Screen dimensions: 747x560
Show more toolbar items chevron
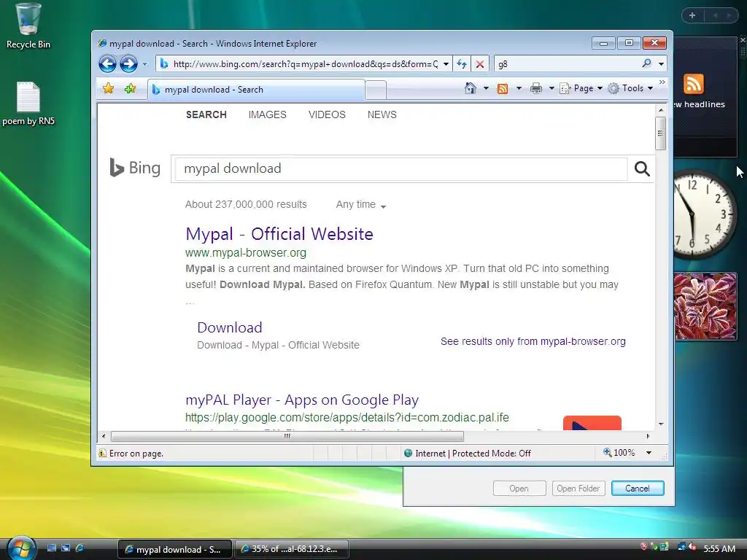pos(662,82)
